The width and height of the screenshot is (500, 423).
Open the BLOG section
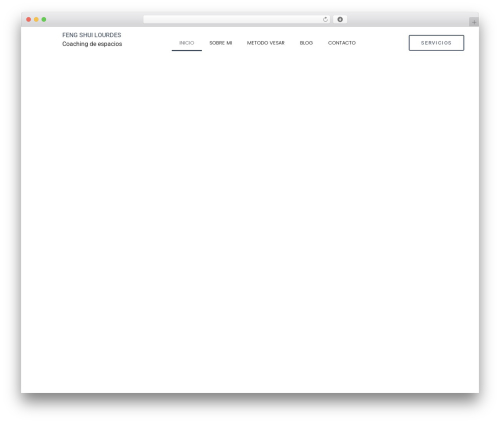[306, 43]
